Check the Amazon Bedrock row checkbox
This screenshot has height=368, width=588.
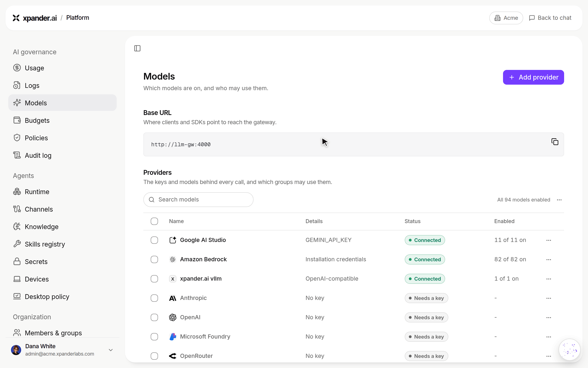click(x=154, y=259)
